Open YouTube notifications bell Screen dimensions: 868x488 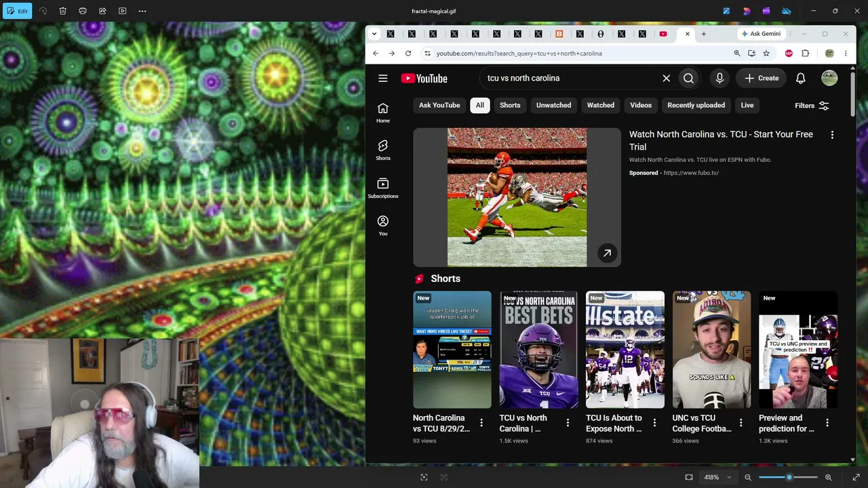(x=800, y=78)
